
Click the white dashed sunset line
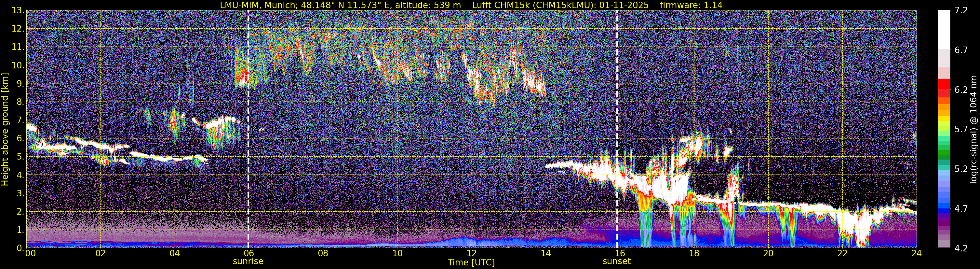click(x=617, y=129)
